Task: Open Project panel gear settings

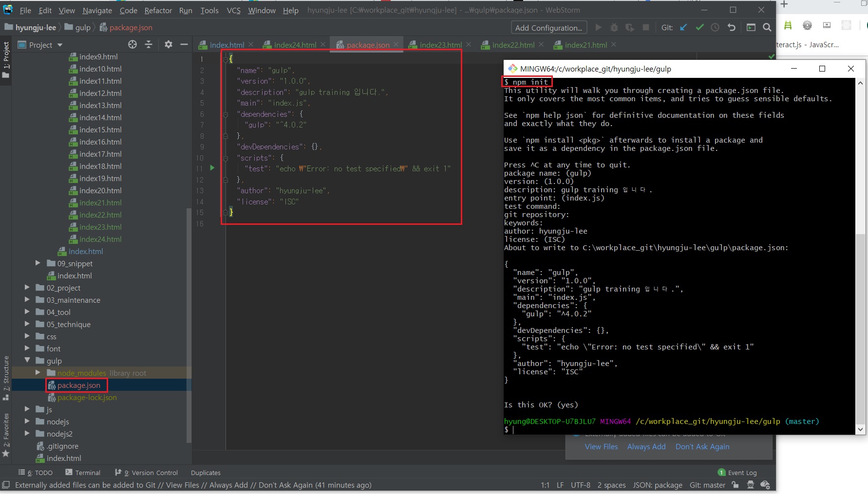Action: (169, 45)
